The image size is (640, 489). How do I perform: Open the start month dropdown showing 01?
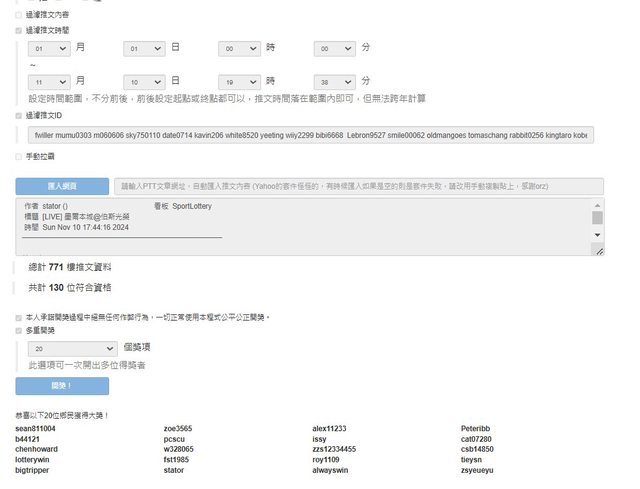[50, 48]
